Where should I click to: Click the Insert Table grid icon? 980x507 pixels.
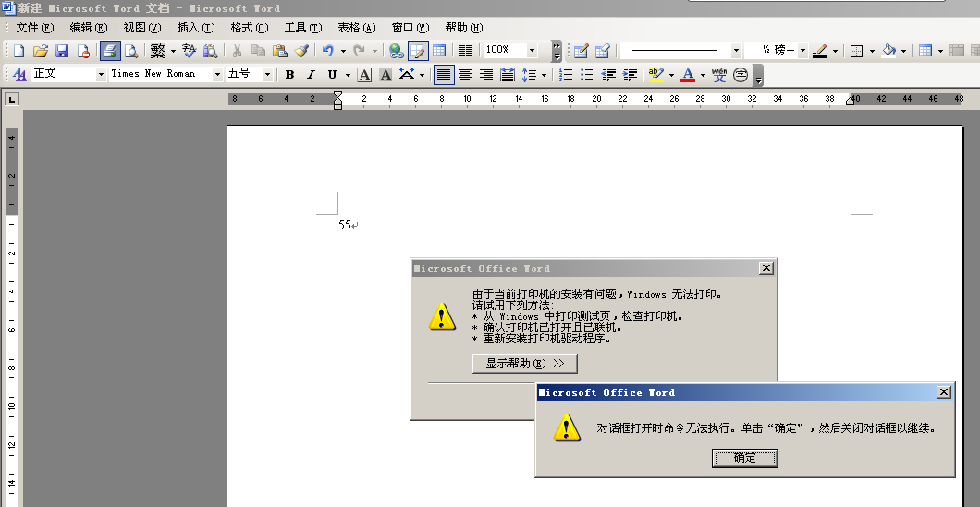click(x=439, y=51)
